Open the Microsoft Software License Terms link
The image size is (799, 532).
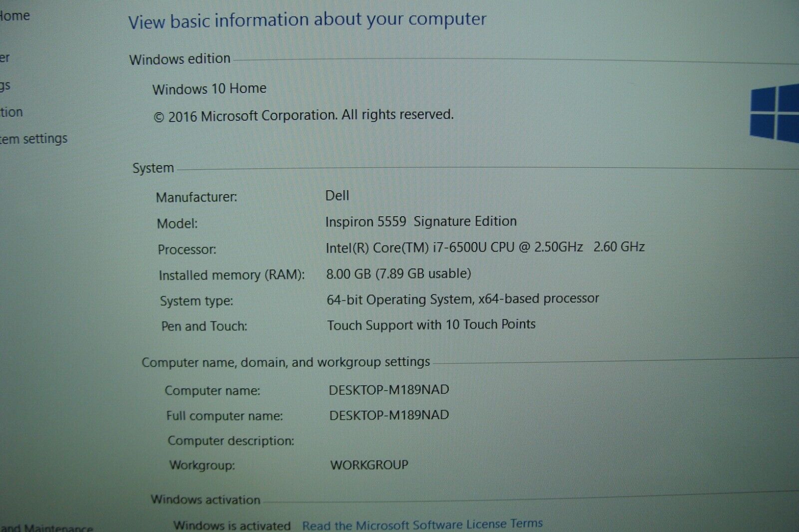[422, 524]
